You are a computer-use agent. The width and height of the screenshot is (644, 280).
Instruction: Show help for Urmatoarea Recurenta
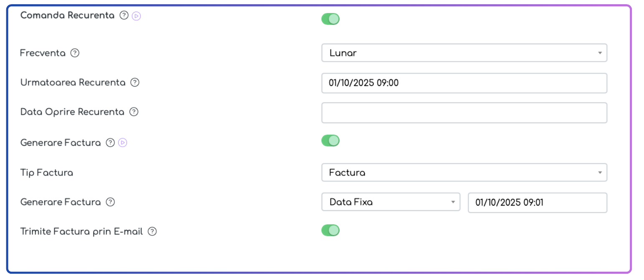(x=134, y=82)
